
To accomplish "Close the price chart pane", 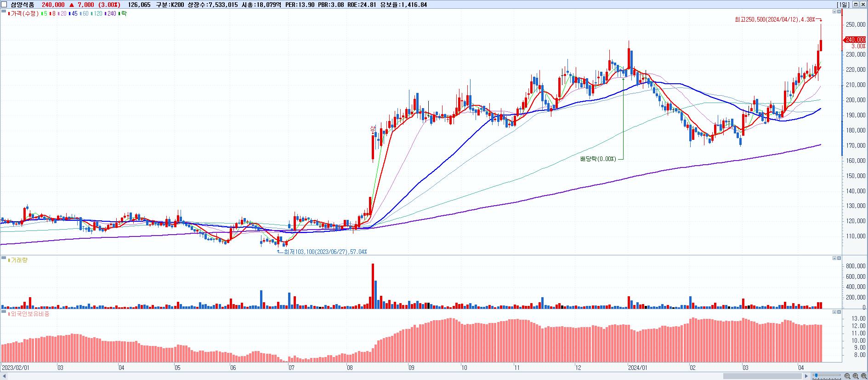I will pos(839,12).
